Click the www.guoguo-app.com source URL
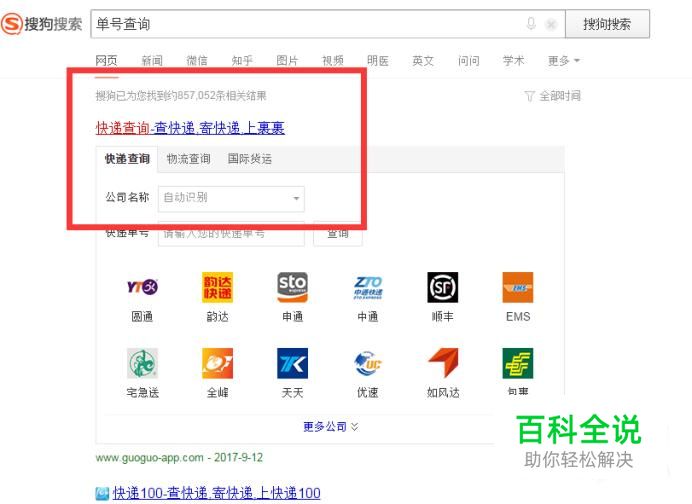This screenshot has height=504, width=692. (x=150, y=458)
